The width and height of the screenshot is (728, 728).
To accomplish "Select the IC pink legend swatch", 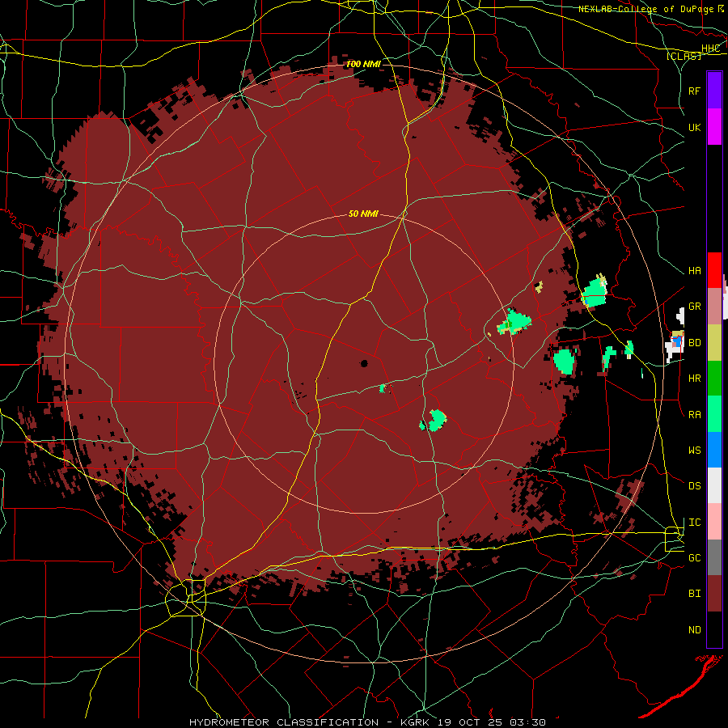I will point(714,522).
